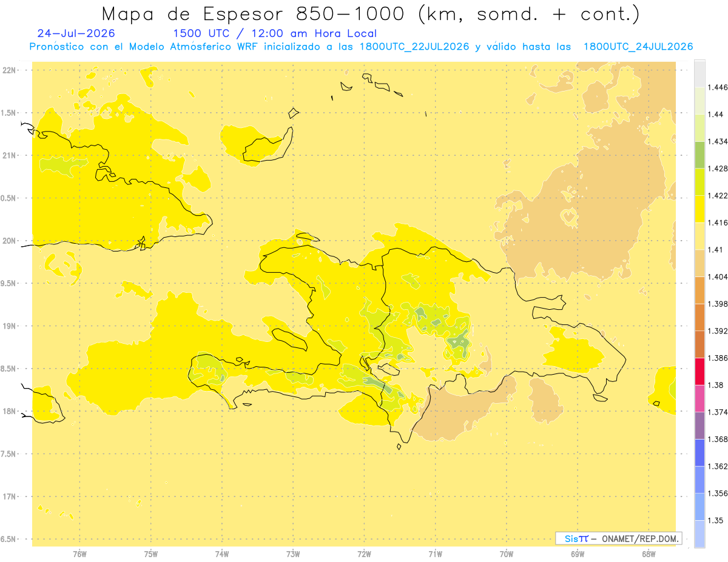Select the yellow-green 1.422–1.428 colorbar swatch
728x562 pixels.
(x=699, y=182)
